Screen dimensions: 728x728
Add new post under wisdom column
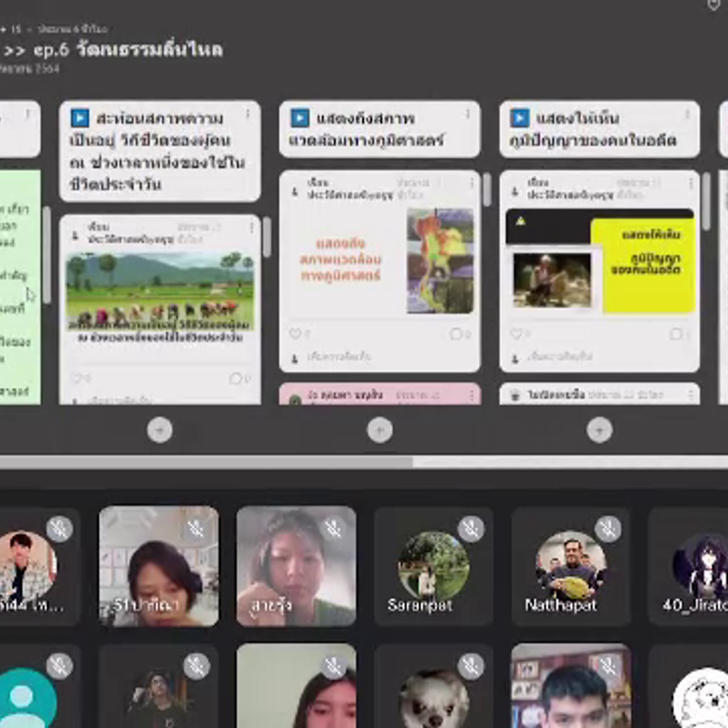[599, 430]
